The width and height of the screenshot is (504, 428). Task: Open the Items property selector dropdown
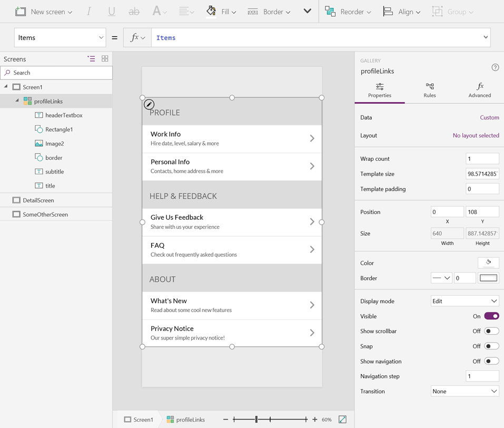point(60,38)
